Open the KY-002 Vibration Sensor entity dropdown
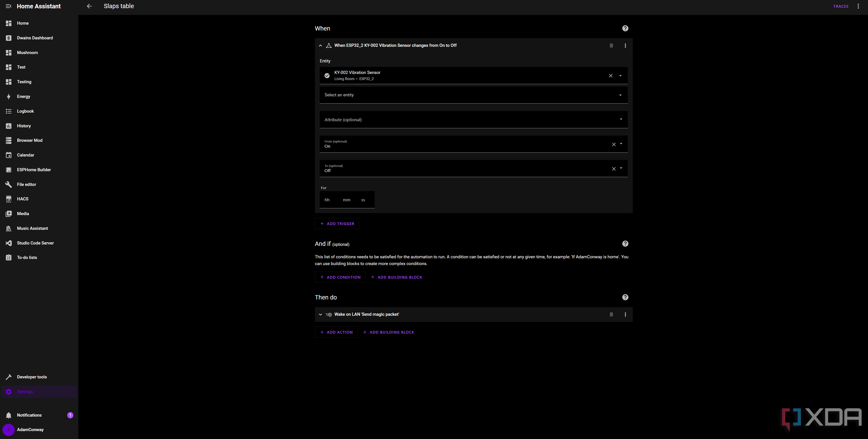Screen dimensions: 868x439 (620, 76)
